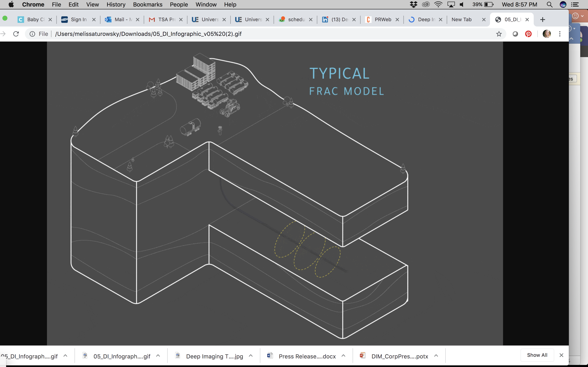This screenshot has height=367, width=588.
Task: Switch to the TSA Pre tab
Action: point(166,20)
